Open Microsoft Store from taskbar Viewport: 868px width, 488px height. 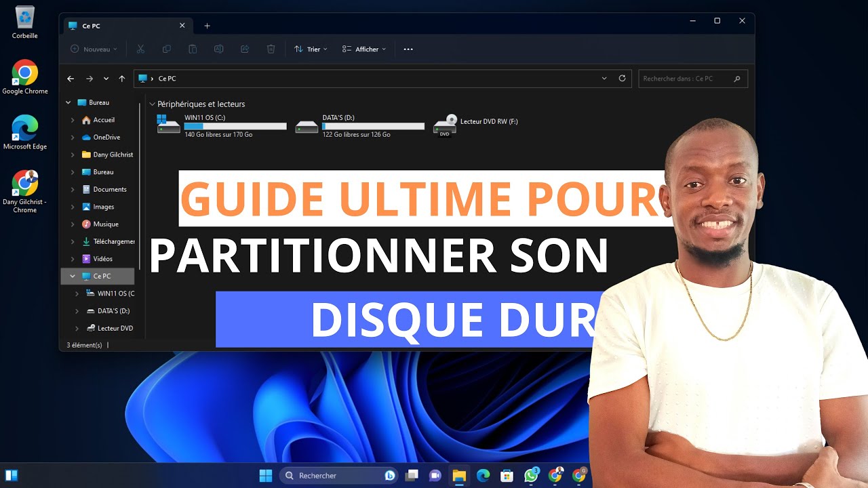coord(507,476)
